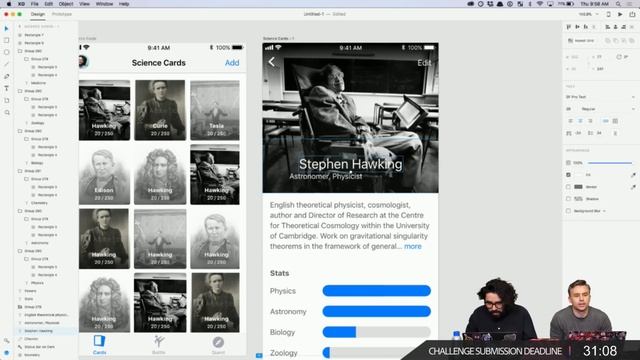Screen dimensions: 640x360
Task: Align selection to left edge
Action: pos(608,27)
